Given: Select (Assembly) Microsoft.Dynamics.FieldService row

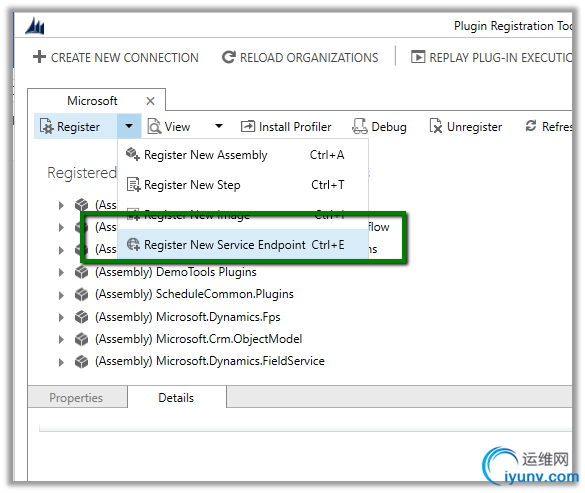Looking at the screenshot, I should 210,361.
